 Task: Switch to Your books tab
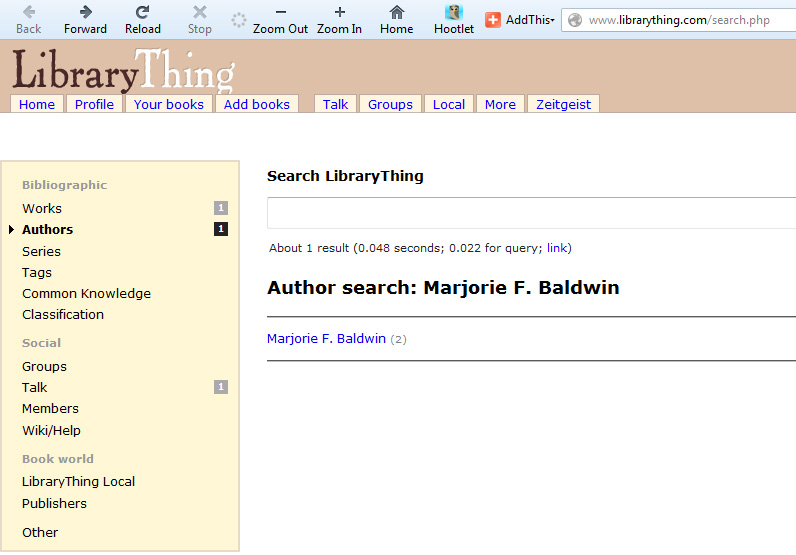169,104
